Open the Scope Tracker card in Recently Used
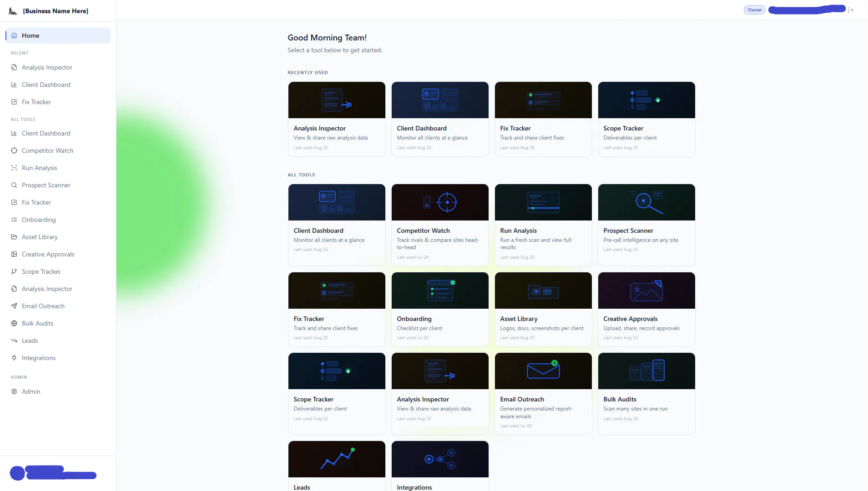 pyautogui.click(x=646, y=119)
